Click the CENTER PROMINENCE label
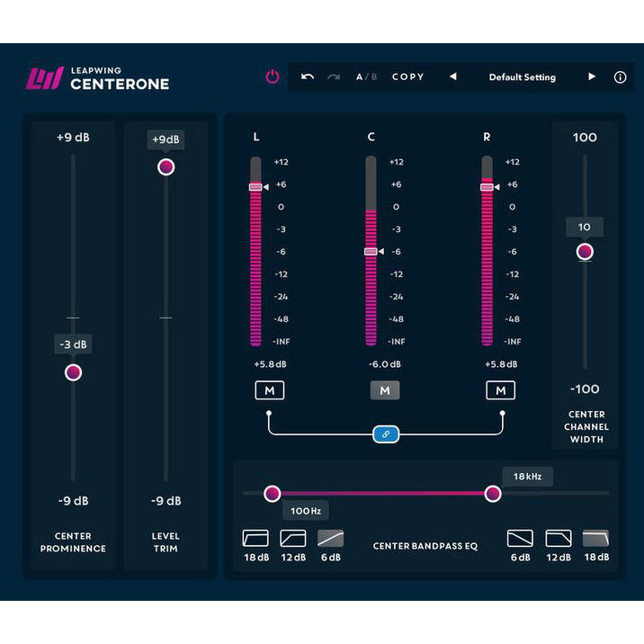The height and width of the screenshot is (644, 644). coord(73,542)
